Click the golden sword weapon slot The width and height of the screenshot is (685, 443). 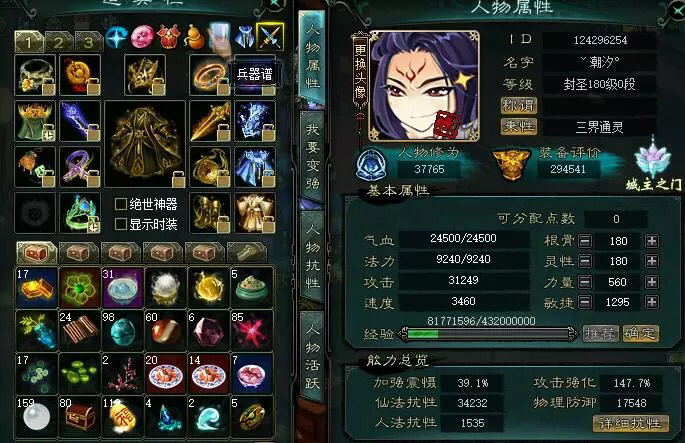point(210,122)
